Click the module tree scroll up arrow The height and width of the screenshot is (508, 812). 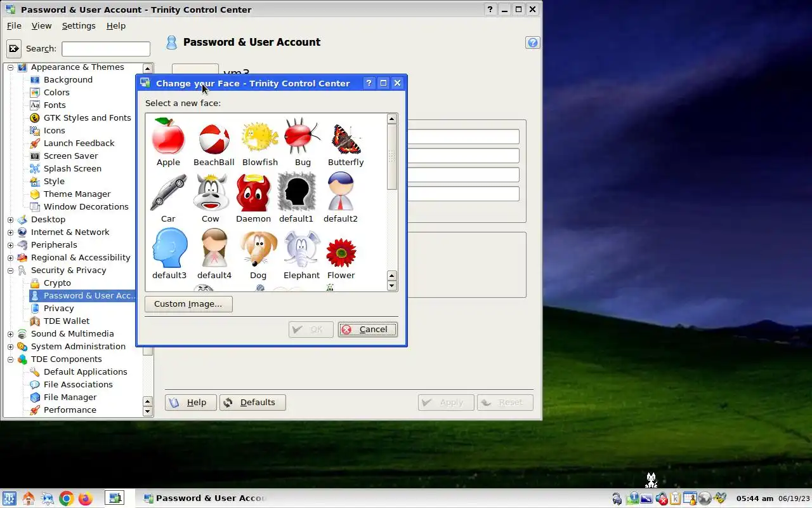[147, 68]
